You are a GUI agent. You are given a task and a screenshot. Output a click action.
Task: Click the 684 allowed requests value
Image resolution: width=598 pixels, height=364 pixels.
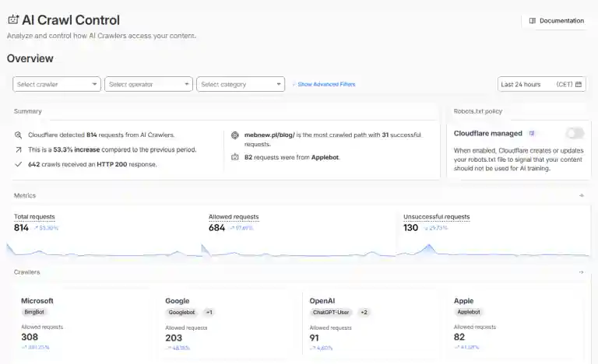point(216,228)
